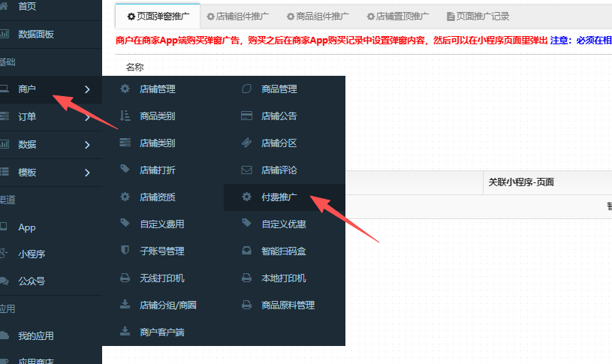Image resolution: width=612 pixels, height=364 pixels.
Task: Open 小程序 in the sidebar
Action: click(32, 254)
